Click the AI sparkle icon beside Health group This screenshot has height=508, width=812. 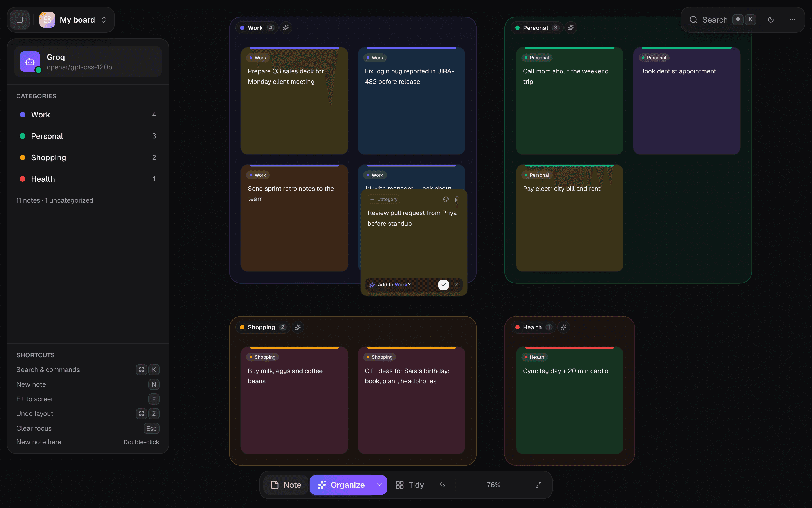[564, 327]
